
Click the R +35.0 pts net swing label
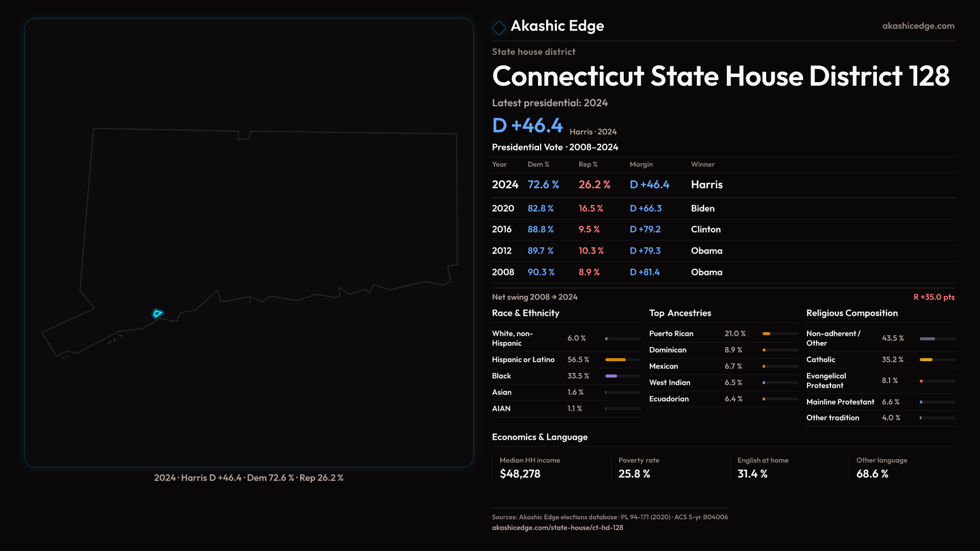point(934,297)
